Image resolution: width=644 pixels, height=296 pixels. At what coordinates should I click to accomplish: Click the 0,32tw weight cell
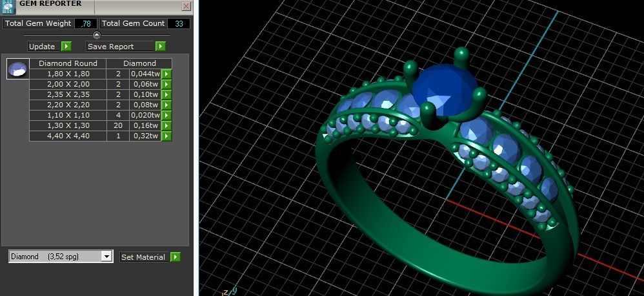pyautogui.click(x=145, y=136)
